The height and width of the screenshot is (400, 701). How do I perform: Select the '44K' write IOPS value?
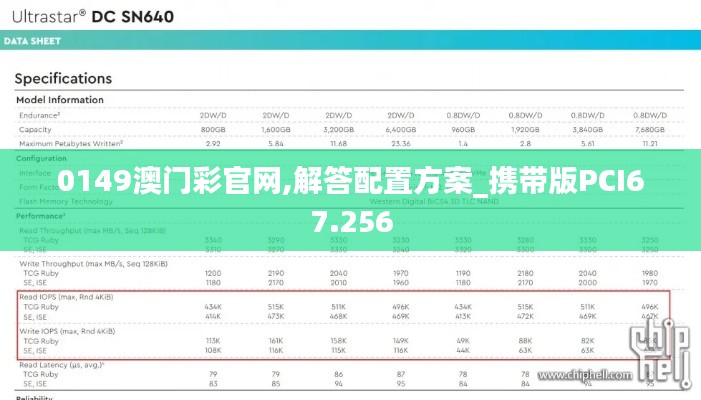(x=463, y=351)
